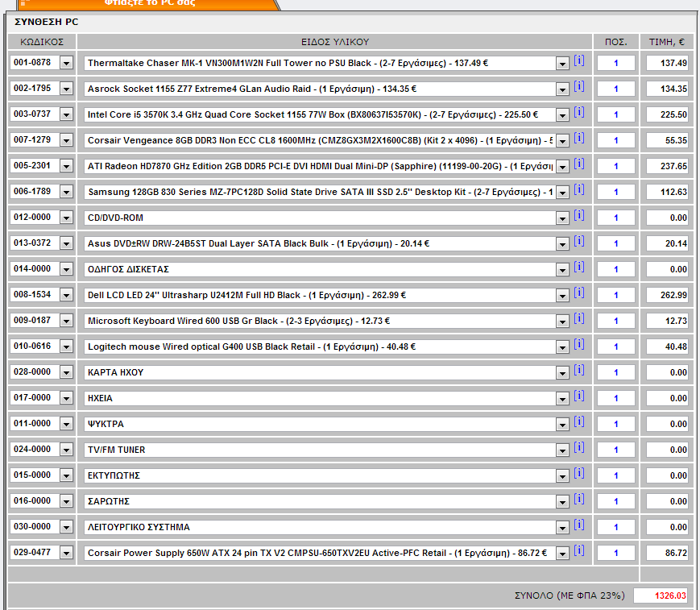Show info for ΣΑΡΩΤΗΣ row
700x610 pixels.
click(579, 499)
